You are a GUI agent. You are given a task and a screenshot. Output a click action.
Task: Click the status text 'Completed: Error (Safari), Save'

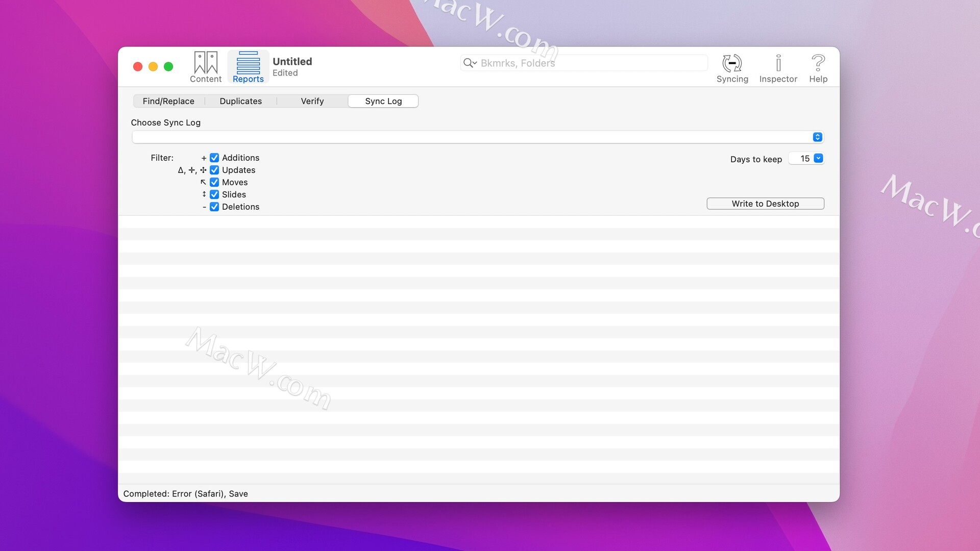[185, 494]
